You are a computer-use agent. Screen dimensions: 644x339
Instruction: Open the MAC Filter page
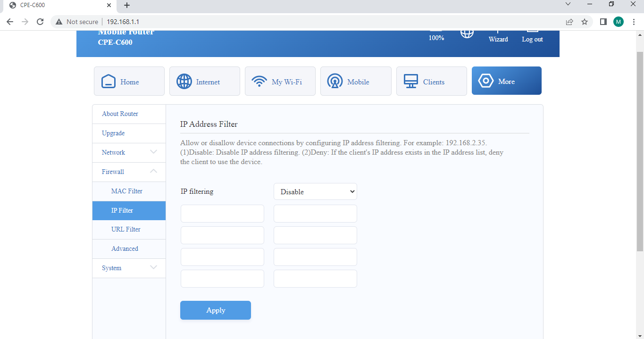(129, 191)
